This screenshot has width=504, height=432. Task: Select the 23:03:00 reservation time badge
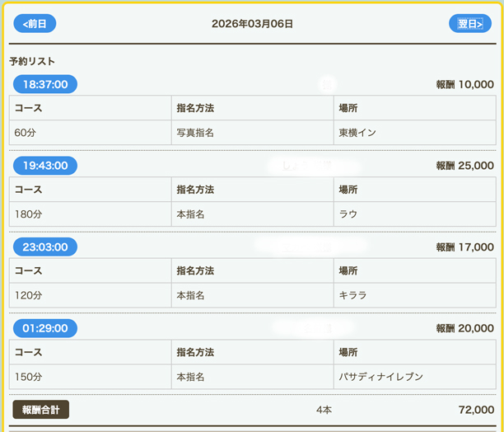tap(45, 247)
